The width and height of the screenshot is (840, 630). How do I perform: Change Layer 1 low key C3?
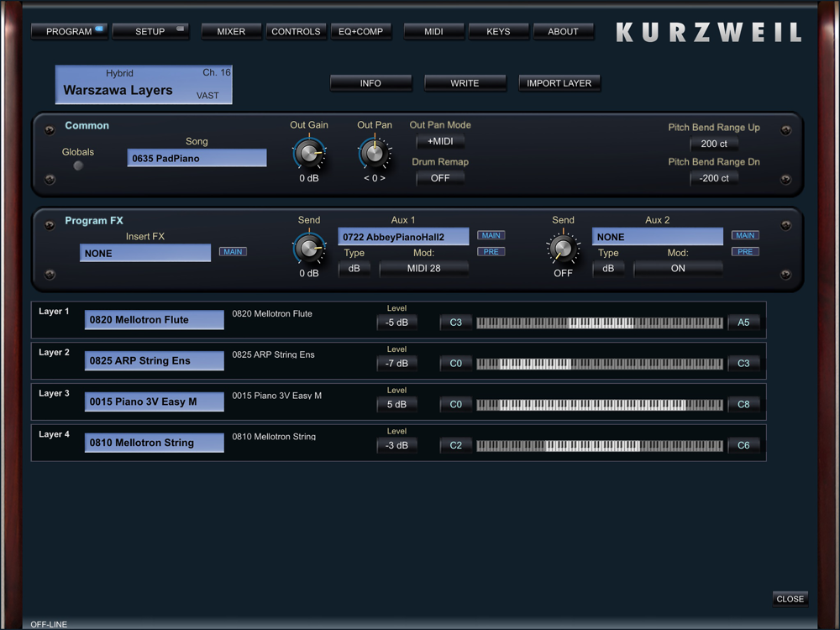(x=456, y=323)
